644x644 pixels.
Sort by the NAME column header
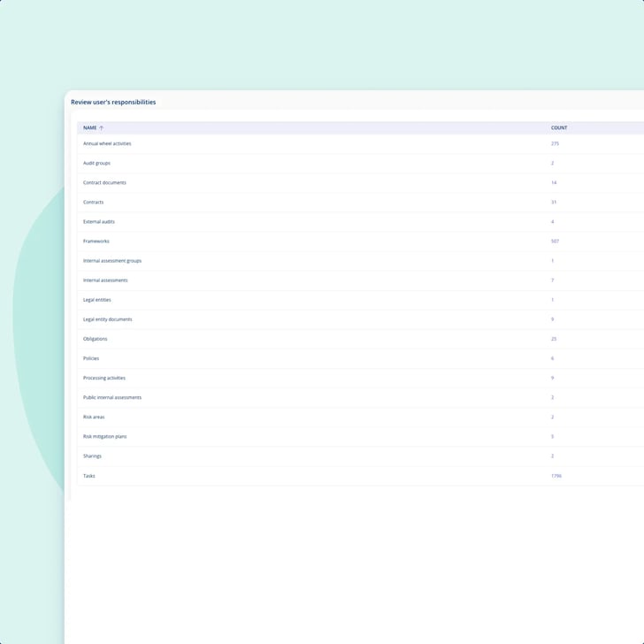90,127
